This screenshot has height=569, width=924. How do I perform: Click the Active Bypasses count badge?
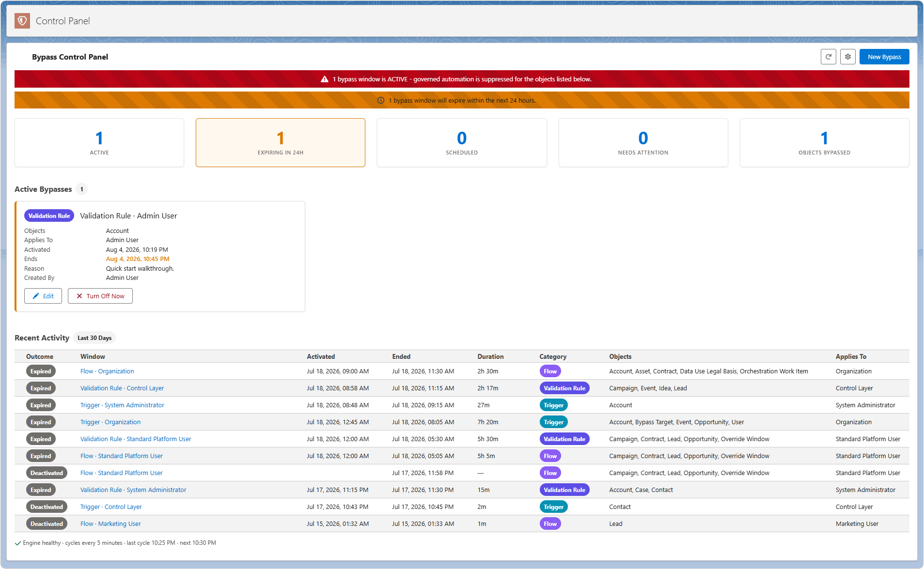pos(81,189)
